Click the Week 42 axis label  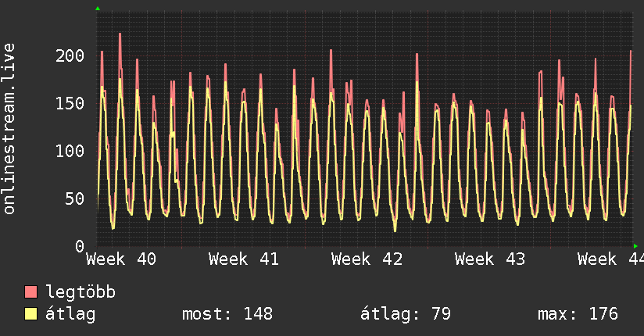pyautogui.click(x=367, y=259)
